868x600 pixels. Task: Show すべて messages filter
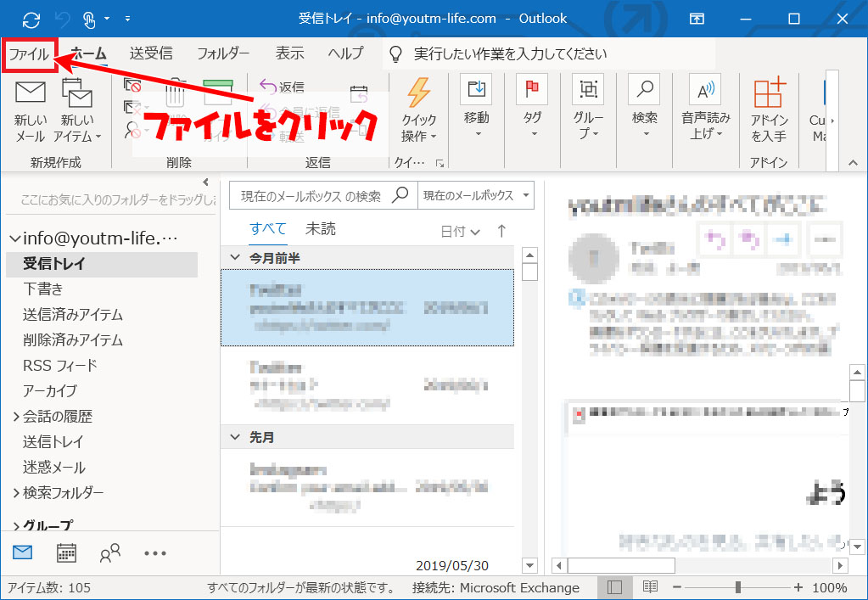(268, 229)
